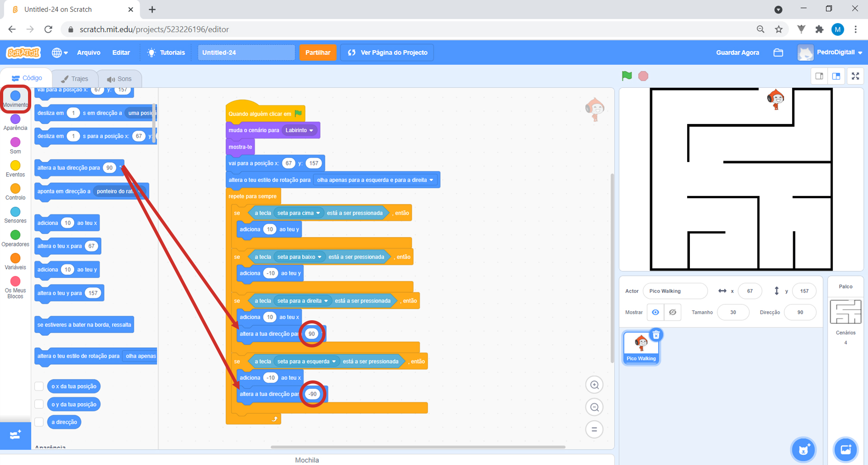Click the Actor name field Pico Walking
The image size is (868, 465).
pos(675,291)
